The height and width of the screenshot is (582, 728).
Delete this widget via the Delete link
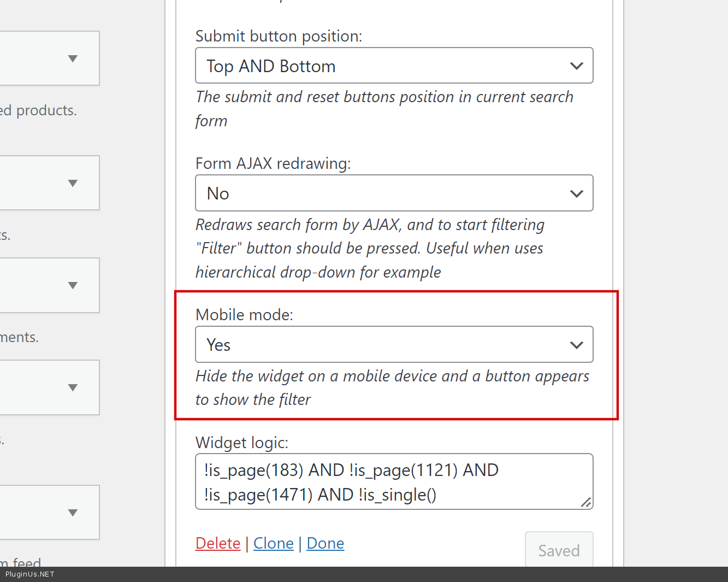pyautogui.click(x=218, y=543)
